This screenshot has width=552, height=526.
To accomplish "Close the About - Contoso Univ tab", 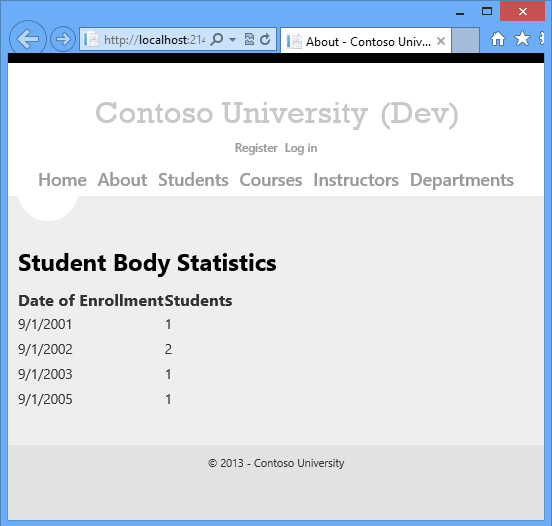I will tap(441, 41).
